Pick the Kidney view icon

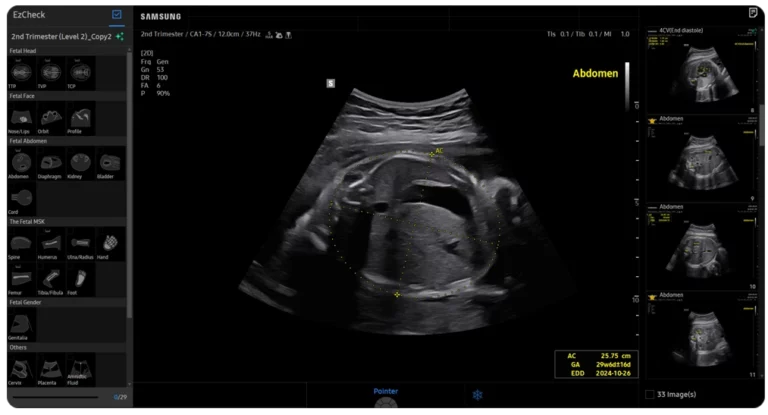[x=81, y=163]
